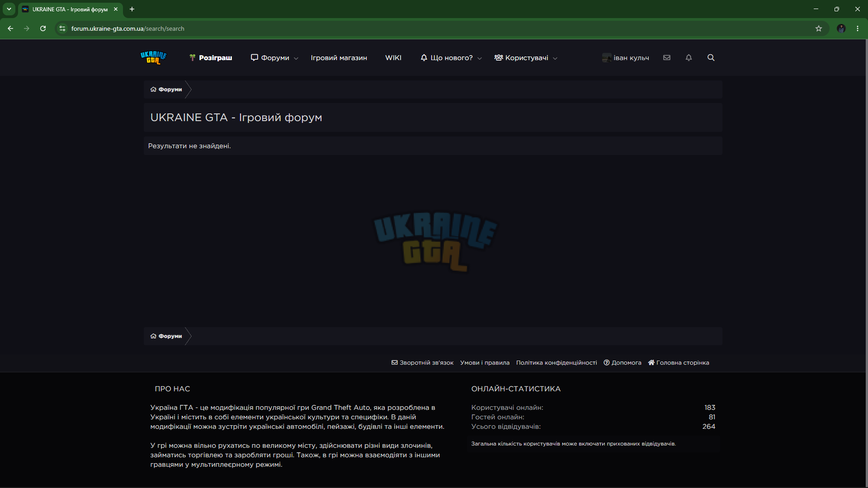Select the UKRAINE GTA - Ігровий форум tab

[70, 9]
